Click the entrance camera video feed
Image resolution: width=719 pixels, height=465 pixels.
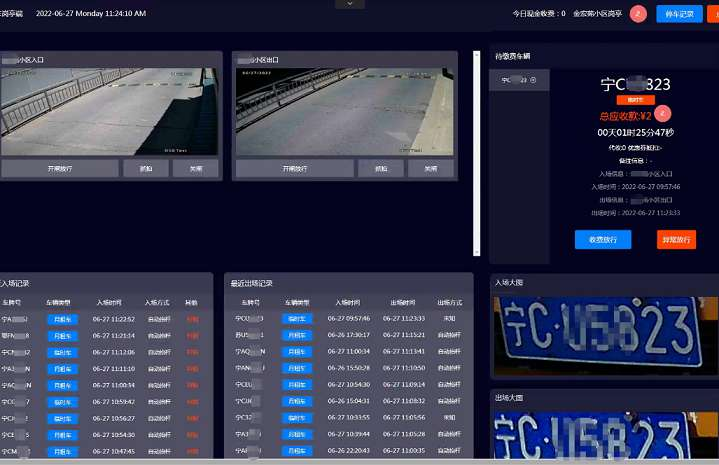tap(108, 111)
